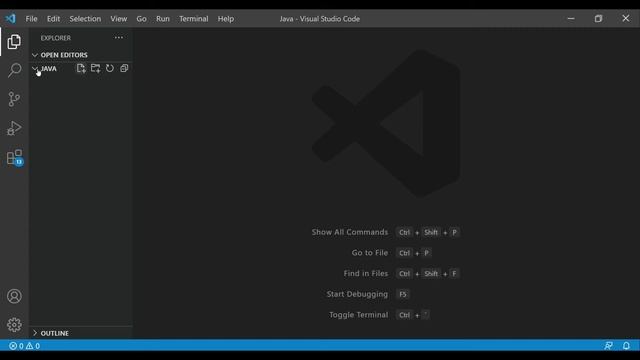The image size is (640, 360).
Task: Collapse all folders in Explorer
Action: [124, 69]
